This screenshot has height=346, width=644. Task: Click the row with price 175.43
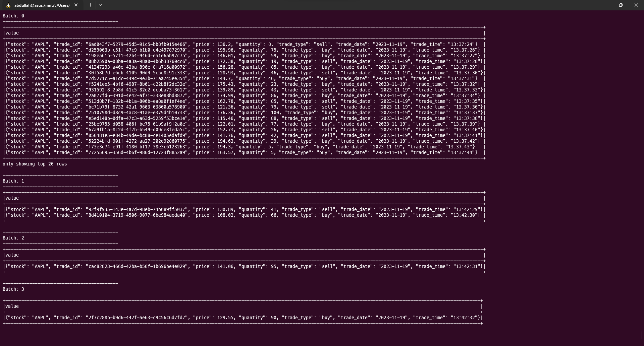[244, 84]
